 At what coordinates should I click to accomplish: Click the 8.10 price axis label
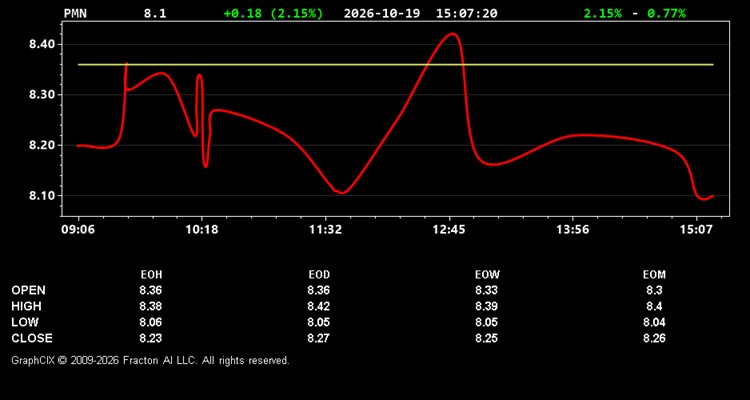click(x=42, y=196)
